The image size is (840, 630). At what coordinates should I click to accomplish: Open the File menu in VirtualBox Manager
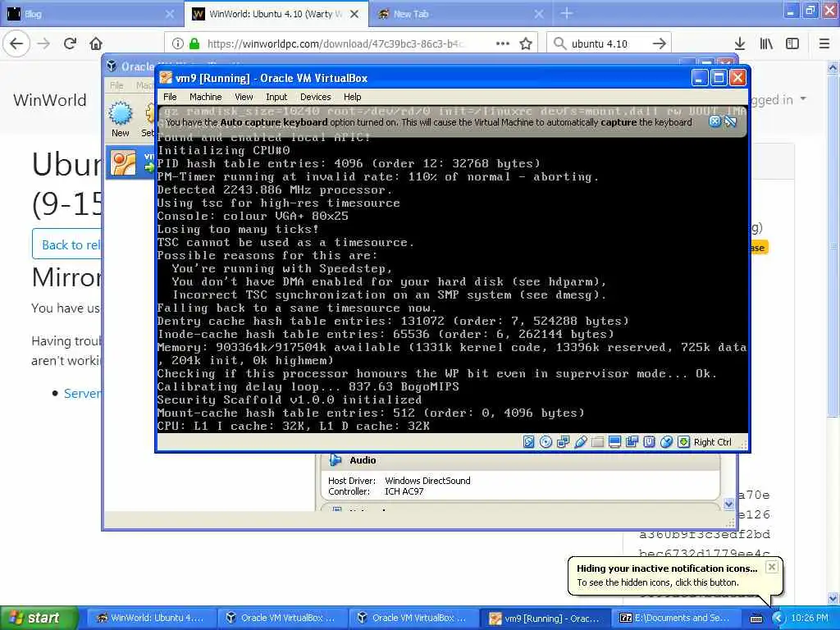[116, 85]
